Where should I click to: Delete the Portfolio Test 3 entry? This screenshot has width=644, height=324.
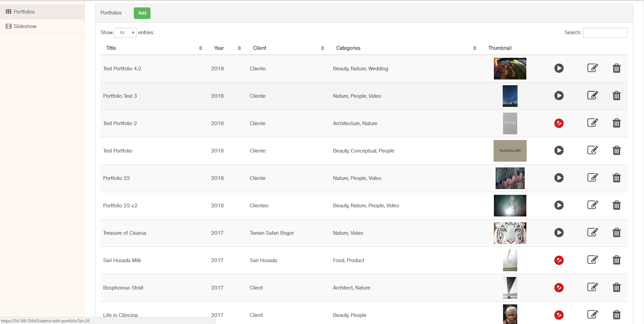(x=616, y=96)
